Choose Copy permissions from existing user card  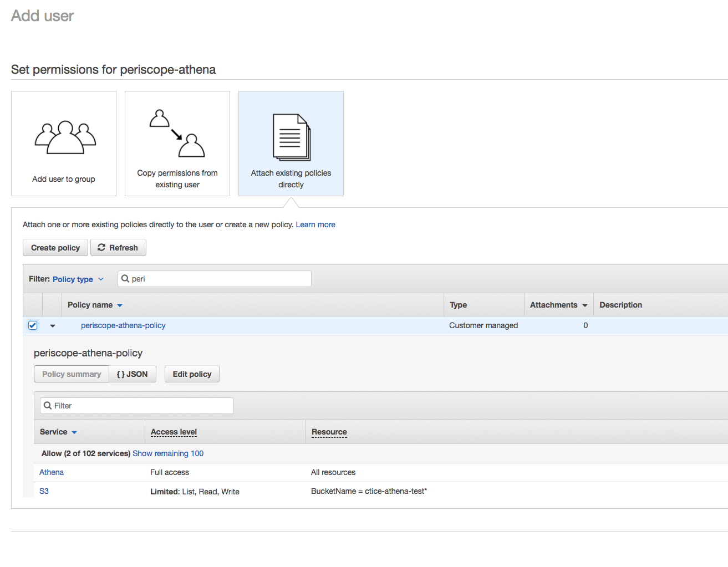click(177, 144)
